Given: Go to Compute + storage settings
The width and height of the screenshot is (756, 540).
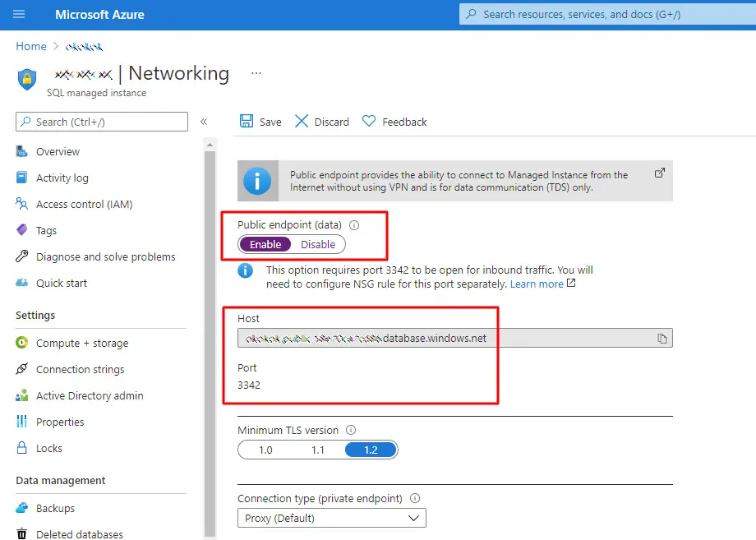Looking at the screenshot, I should coord(82,344).
